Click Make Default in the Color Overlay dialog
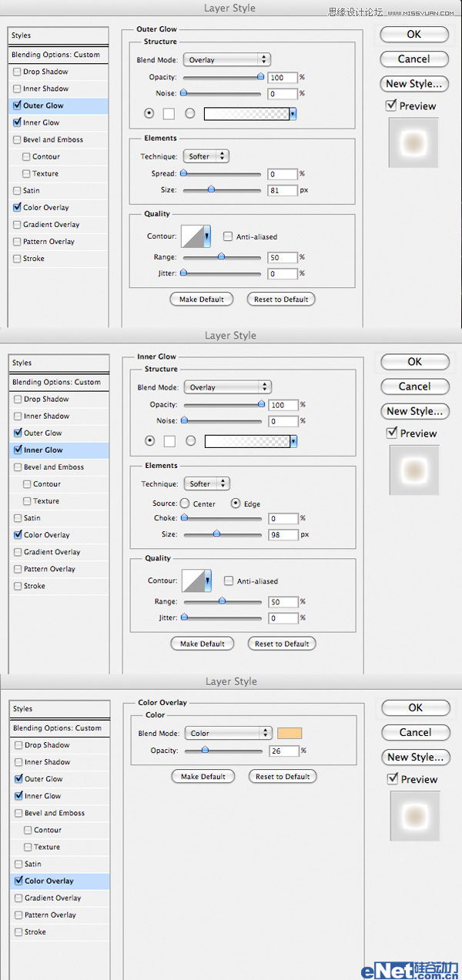Image resolution: width=462 pixels, height=980 pixels. point(203,777)
